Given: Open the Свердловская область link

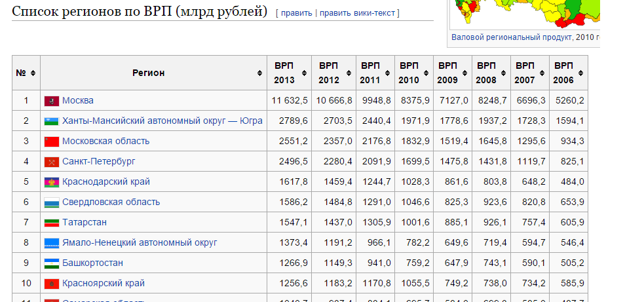Looking at the screenshot, I should [111, 202].
